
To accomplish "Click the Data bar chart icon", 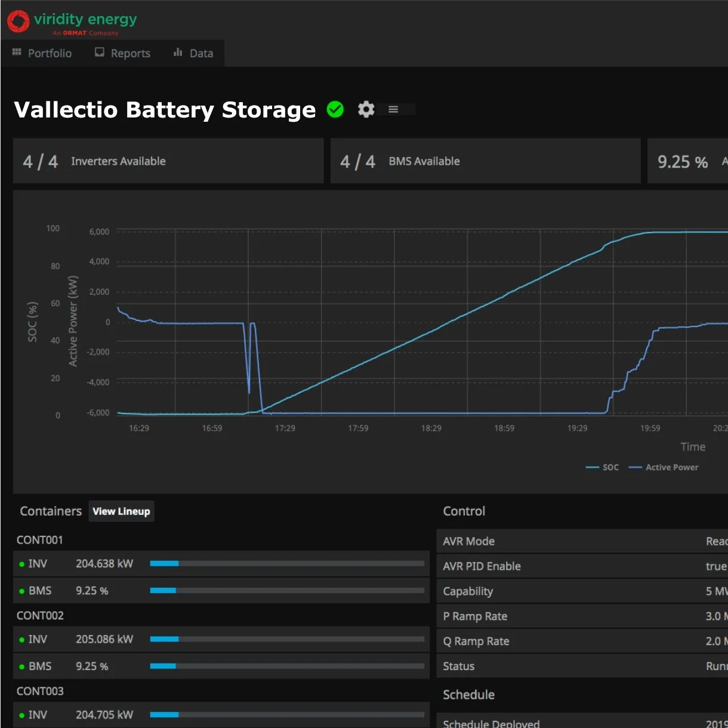I will 178,53.
